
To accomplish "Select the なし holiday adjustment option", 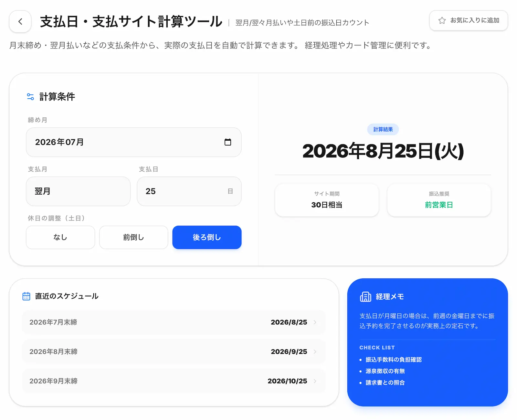I will tap(60, 237).
